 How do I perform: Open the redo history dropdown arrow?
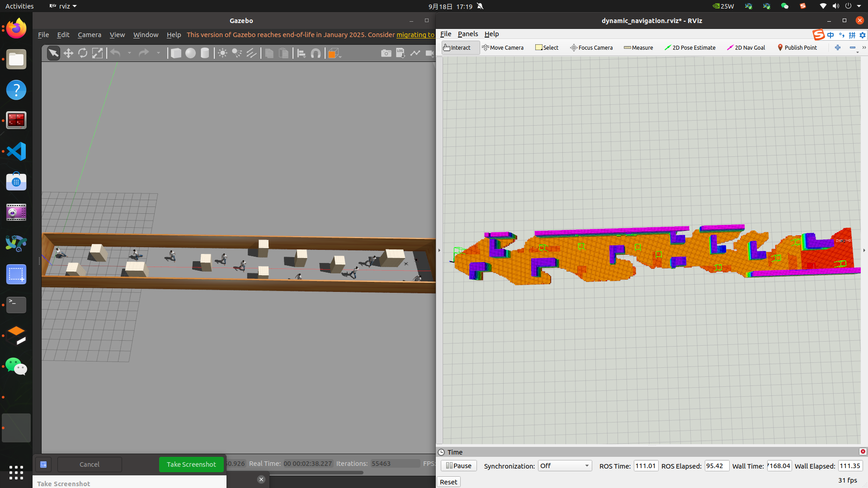click(x=158, y=53)
